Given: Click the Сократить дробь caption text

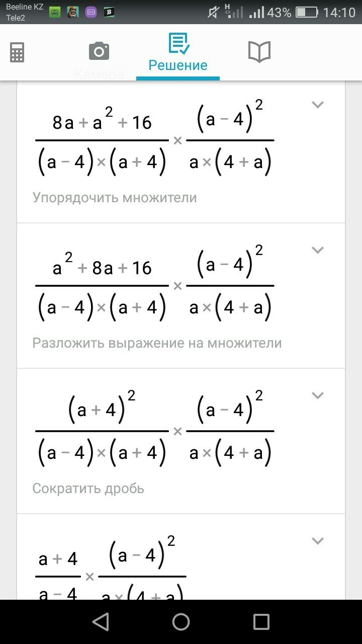Looking at the screenshot, I should coord(88,489).
